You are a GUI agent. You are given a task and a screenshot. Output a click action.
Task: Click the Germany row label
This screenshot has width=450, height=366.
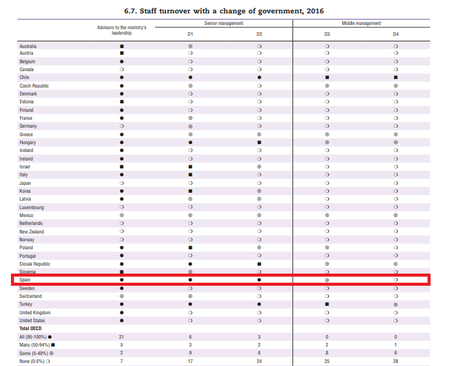[x=28, y=126]
